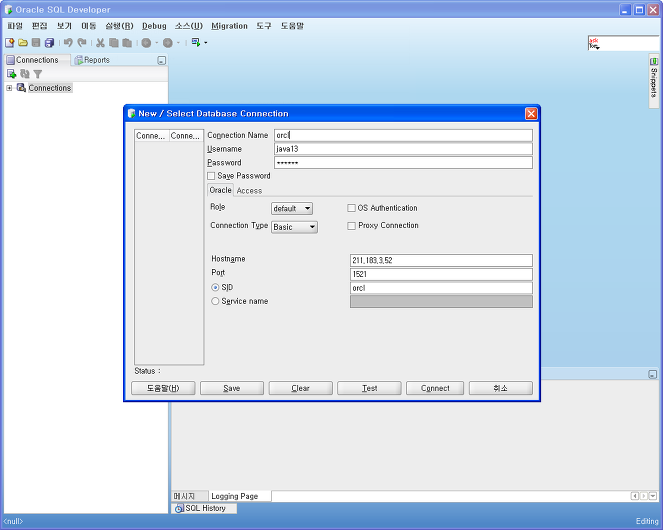Viewport: 663px width, 530px height.
Task: Click the Back navigation round icon
Action: pyautogui.click(x=146, y=43)
